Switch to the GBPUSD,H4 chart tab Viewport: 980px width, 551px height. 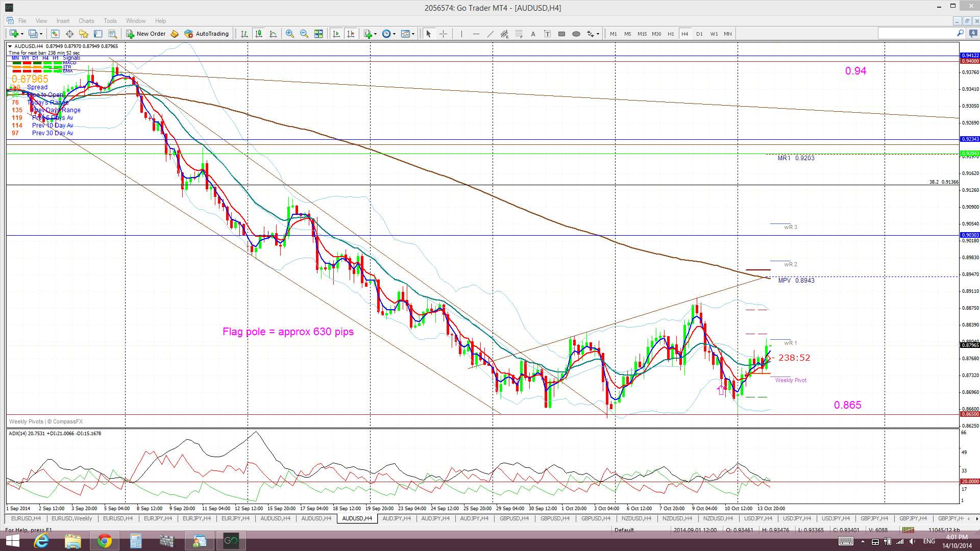(x=514, y=518)
